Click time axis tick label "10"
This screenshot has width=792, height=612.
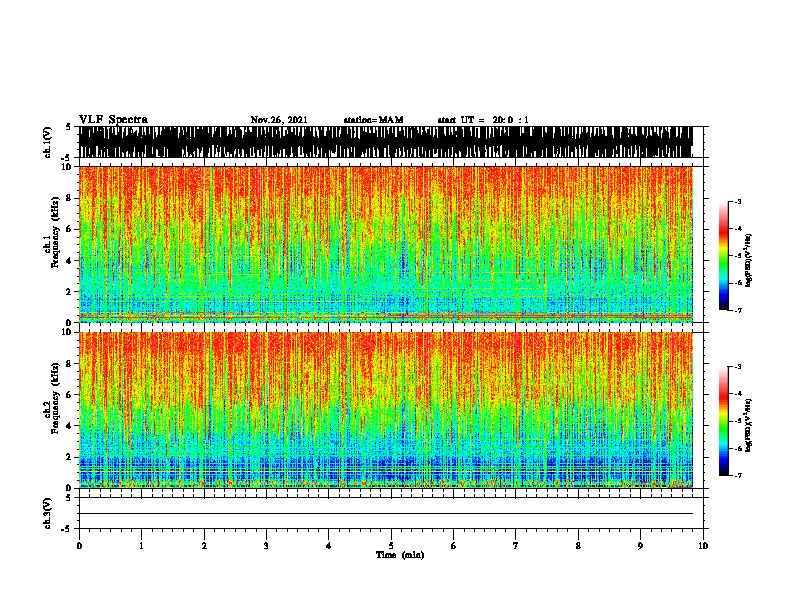703,546
